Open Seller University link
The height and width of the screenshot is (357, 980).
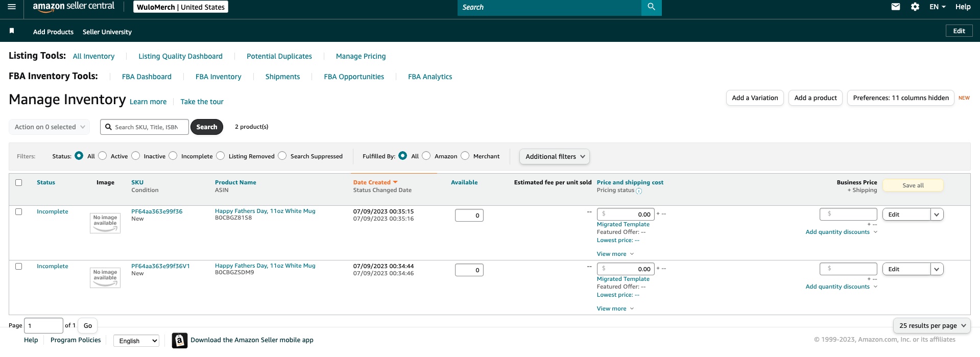[x=107, y=32]
